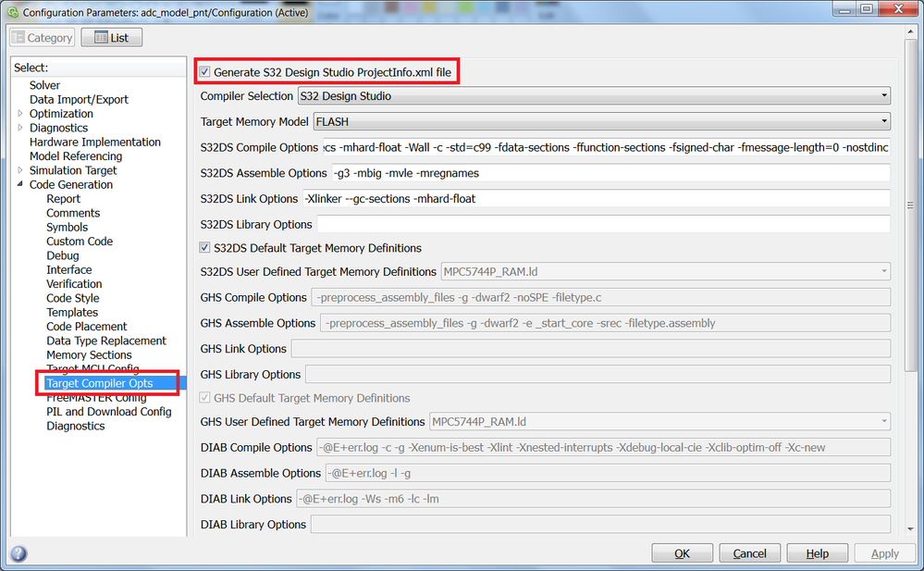Open the Compiler Selection dropdown

(594, 95)
